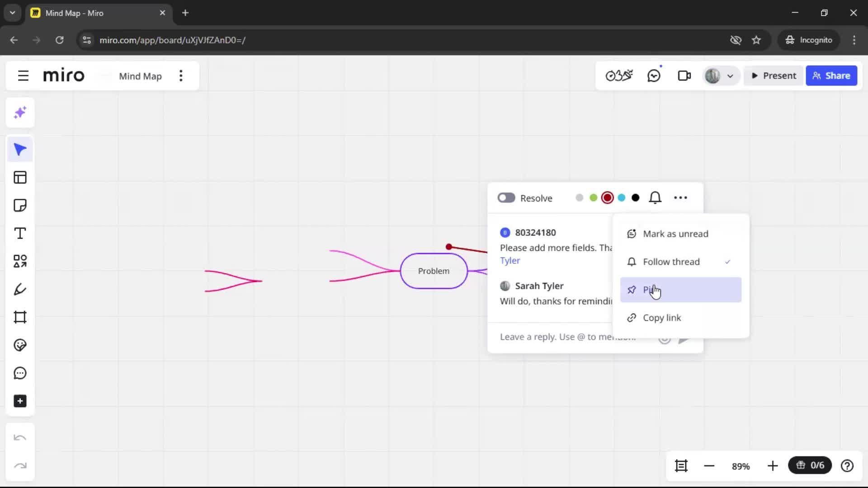Zoom in with the plus button

[773, 466]
